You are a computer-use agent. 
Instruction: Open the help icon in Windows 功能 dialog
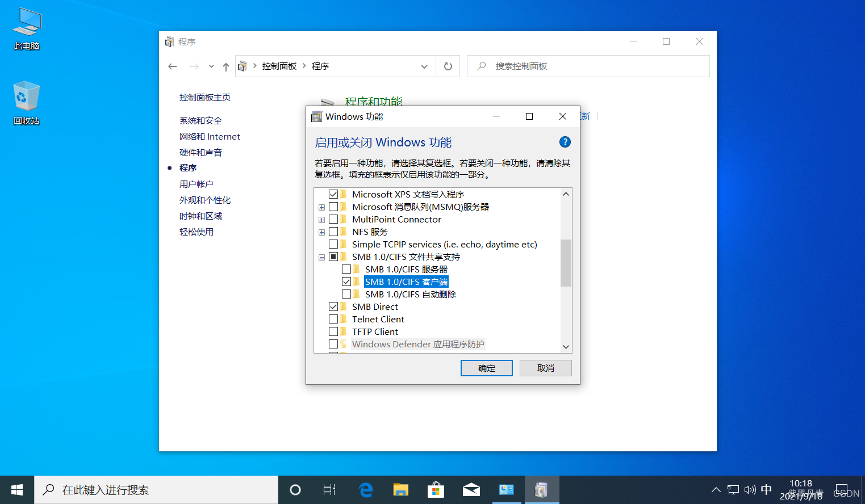pyautogui.click(x=565, y=142)
